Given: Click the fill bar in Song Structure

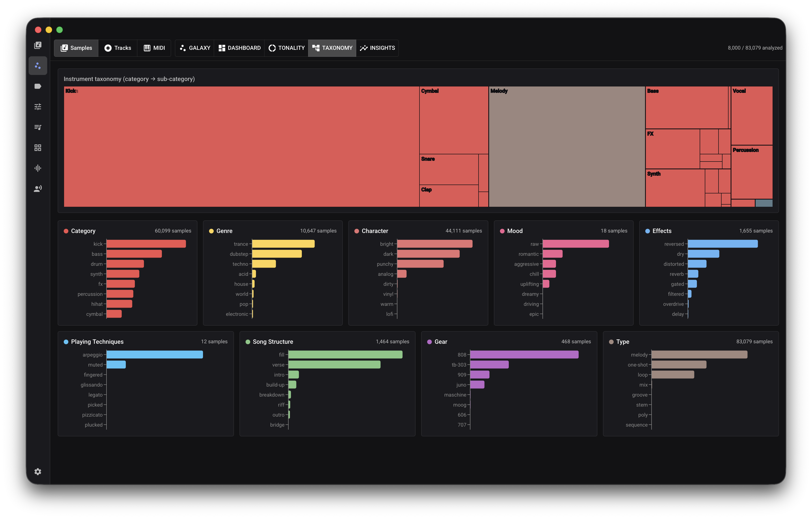Looking at the screenshot, I should (x=346, y=354).
